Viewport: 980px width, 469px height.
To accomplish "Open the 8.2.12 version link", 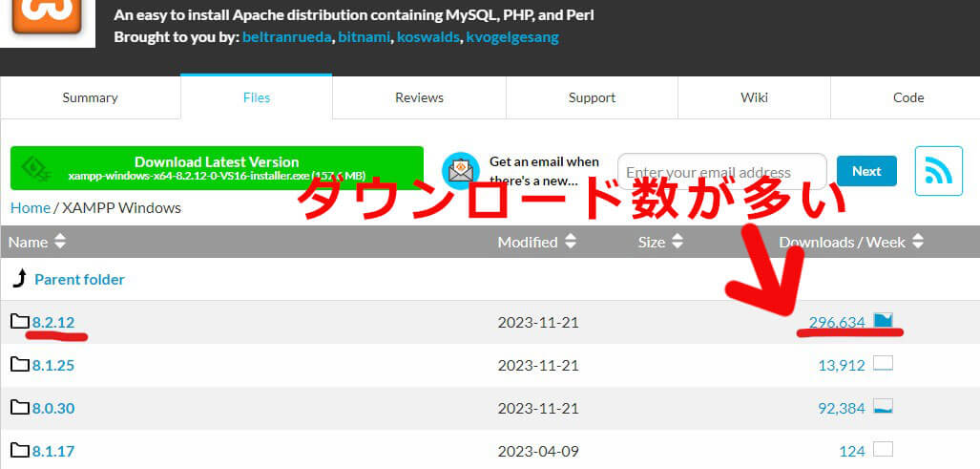I will (53, 323).
